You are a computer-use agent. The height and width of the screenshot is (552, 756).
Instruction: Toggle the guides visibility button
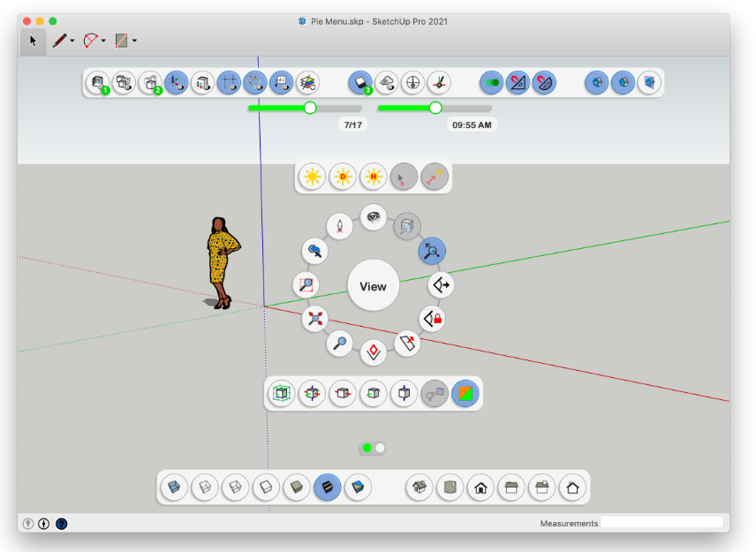[229, 82]
